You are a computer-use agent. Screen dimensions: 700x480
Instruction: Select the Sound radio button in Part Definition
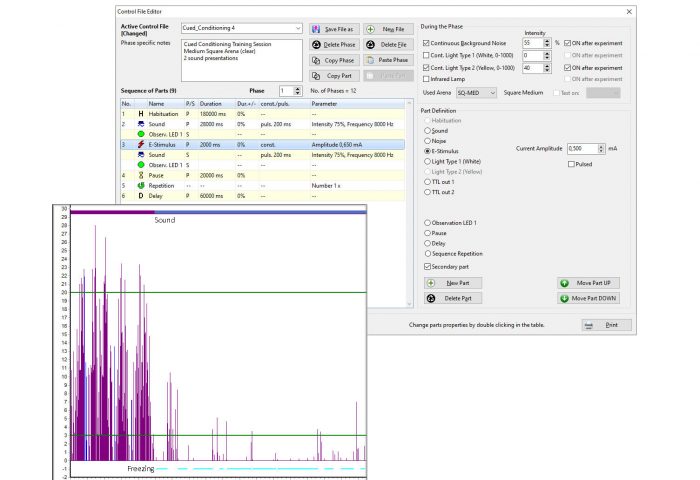pos(429,130)
